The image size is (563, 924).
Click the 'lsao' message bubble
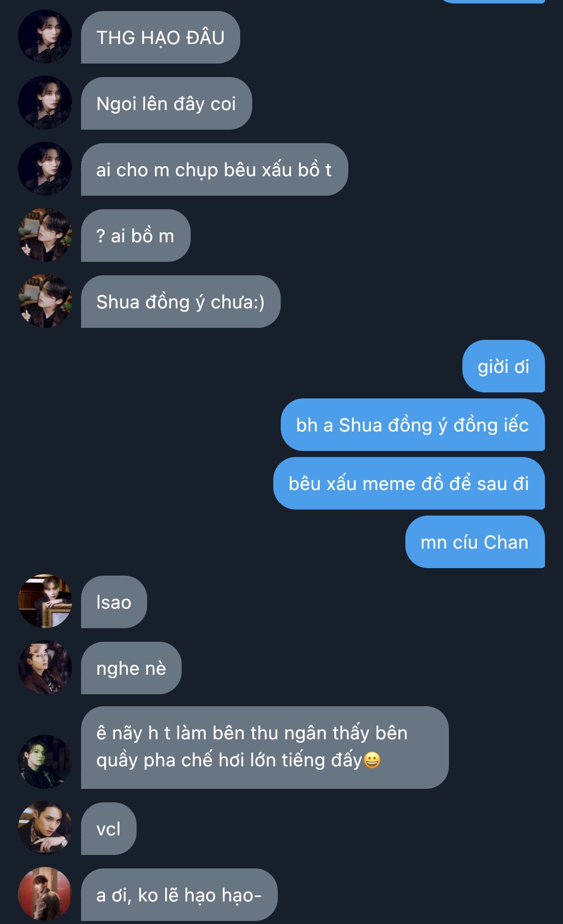(114, 602)
